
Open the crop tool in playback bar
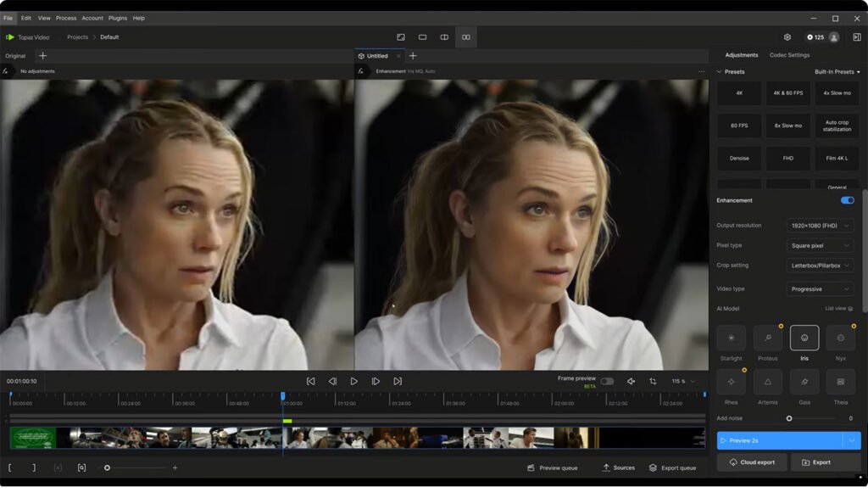pyautogui.click(x=653, y=382)
